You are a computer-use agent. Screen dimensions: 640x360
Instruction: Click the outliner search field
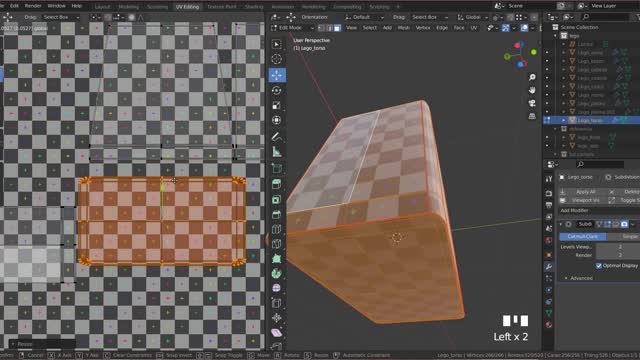point(606,17)
